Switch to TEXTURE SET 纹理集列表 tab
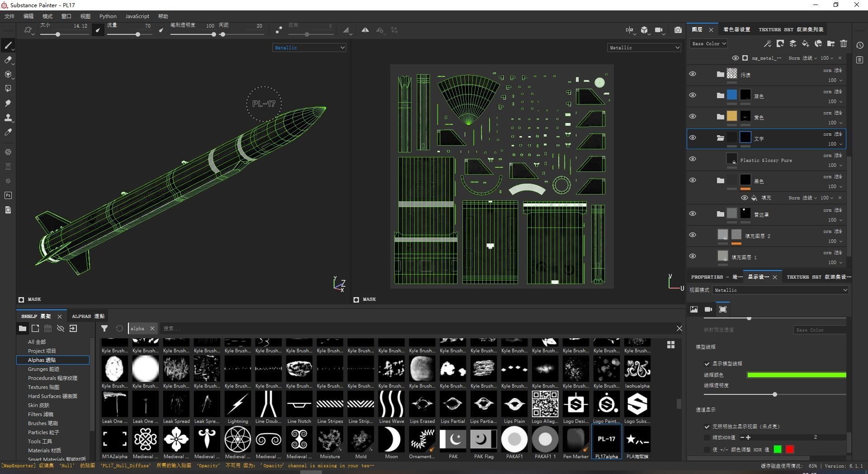Image resolution: width=868 pixels, height=474 pixels. pyautogui.click(x=791, y=29)
